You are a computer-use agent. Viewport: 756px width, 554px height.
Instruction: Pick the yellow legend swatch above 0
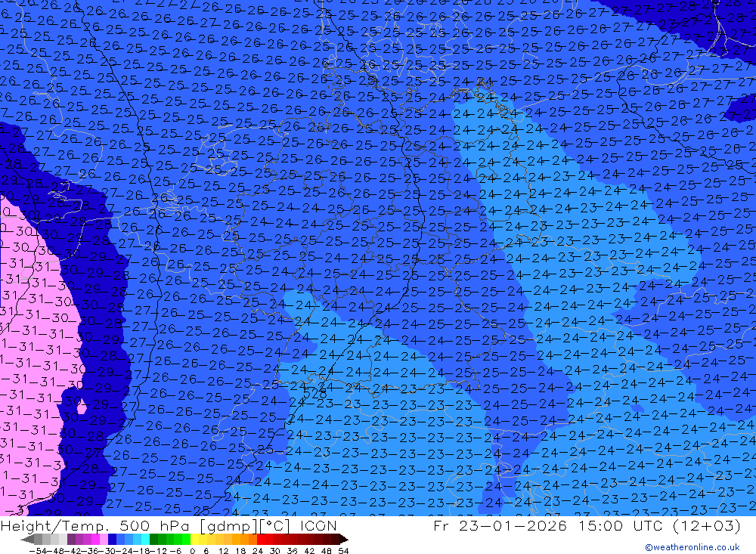point(195,540)
